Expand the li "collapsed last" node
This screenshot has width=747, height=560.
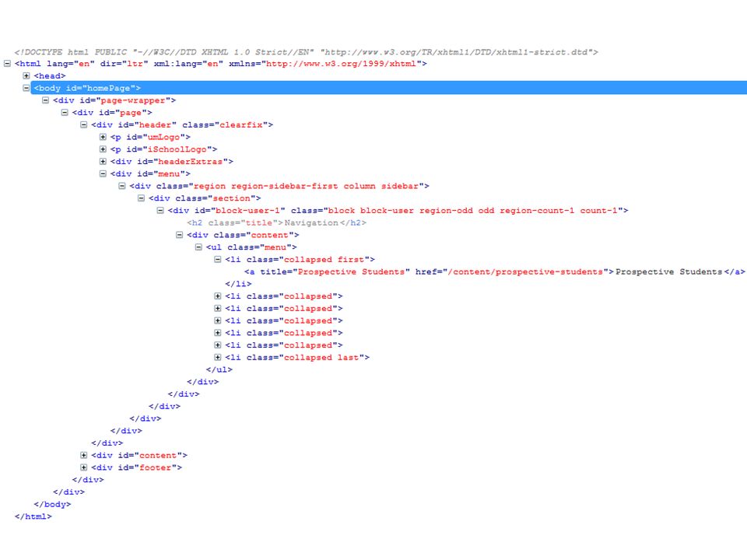[x=217, y=357]
